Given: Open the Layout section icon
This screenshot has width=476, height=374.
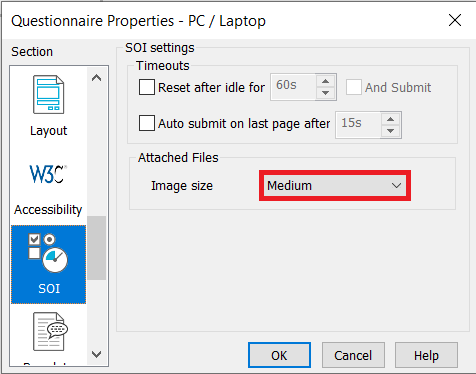Looking at the screenshot, I should click(x=48, y=95).
